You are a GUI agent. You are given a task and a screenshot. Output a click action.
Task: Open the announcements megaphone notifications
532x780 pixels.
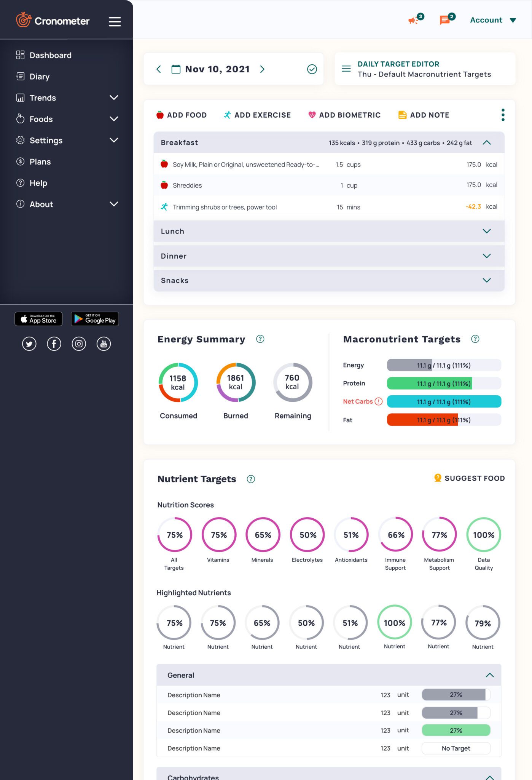(414, 20)
